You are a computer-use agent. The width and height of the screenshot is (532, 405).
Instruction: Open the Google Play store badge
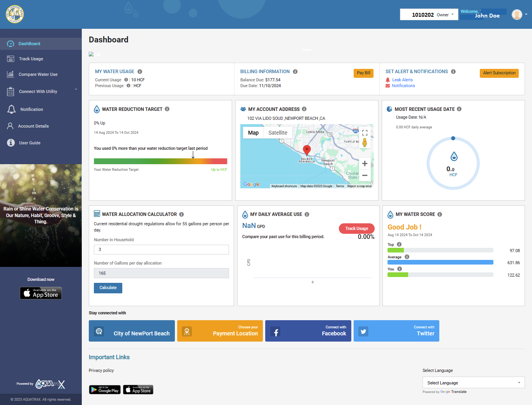105,389
